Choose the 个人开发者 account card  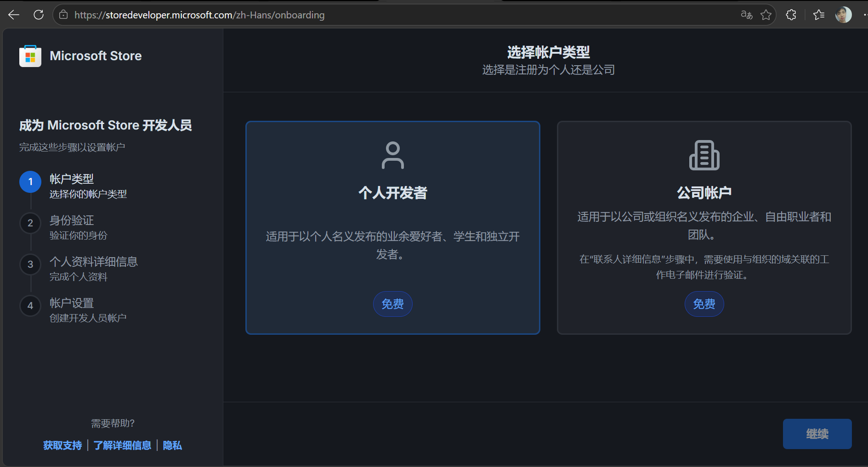[x=393, y=228]
